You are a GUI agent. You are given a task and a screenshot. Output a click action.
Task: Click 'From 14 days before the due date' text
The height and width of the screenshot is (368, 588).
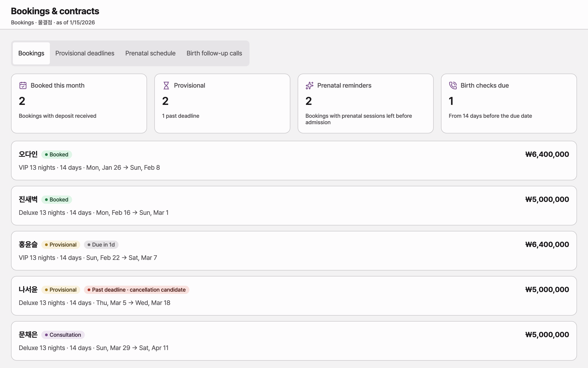(x=490, y=116)
